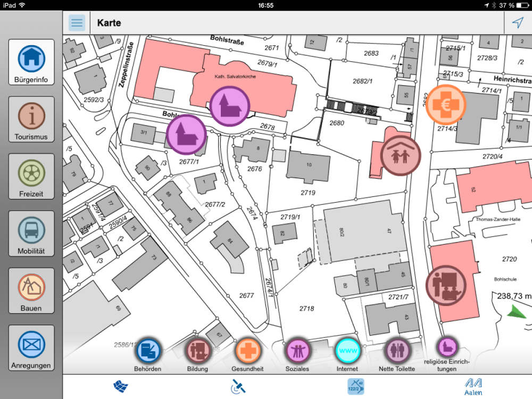Viewport: 532px width, 399px height.
Task: Open the Bürgerinfo category
Action: (31, 62)
